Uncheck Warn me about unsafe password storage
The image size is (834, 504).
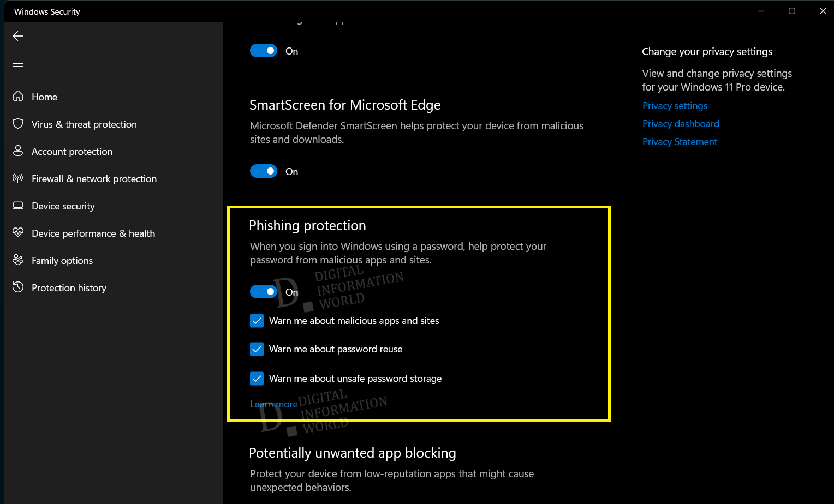pos(257,379)
